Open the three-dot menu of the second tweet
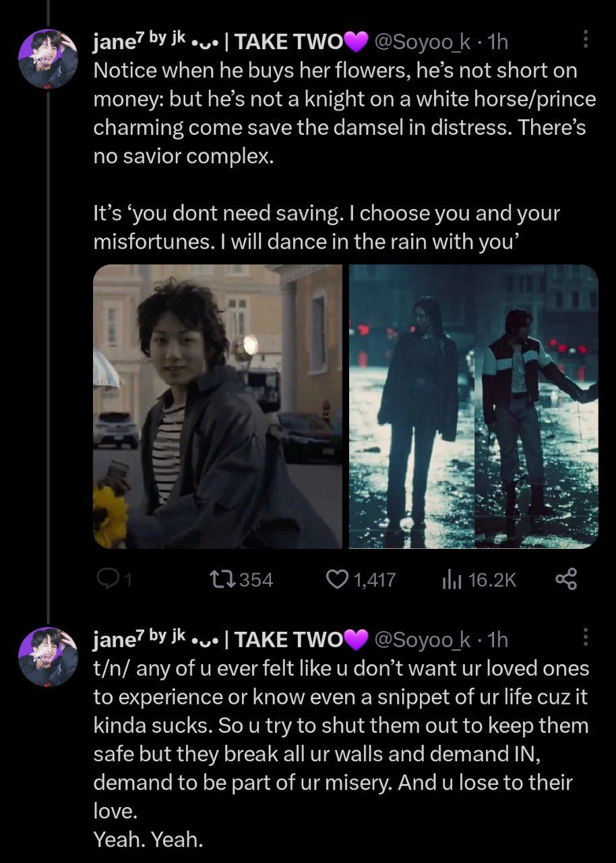616x863 pixels. point(584,637)
